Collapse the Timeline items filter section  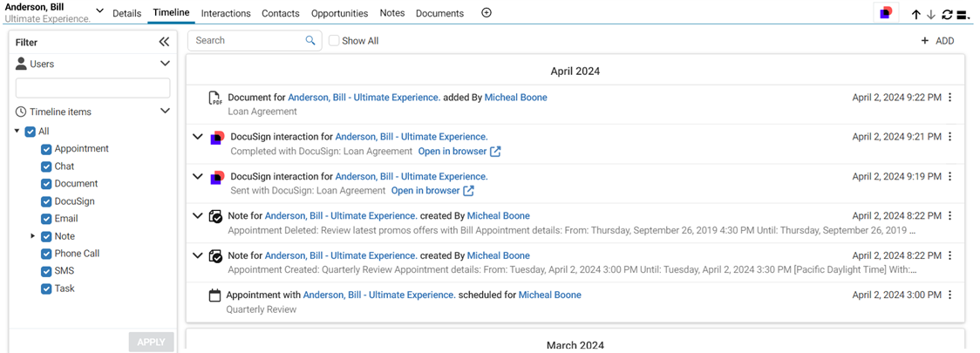click(165, 112)
